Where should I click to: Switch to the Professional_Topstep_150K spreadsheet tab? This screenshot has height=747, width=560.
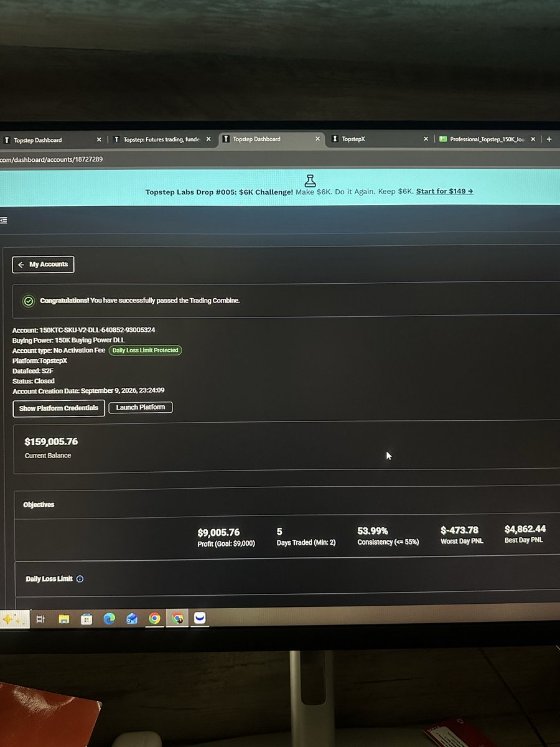[488, 140]
